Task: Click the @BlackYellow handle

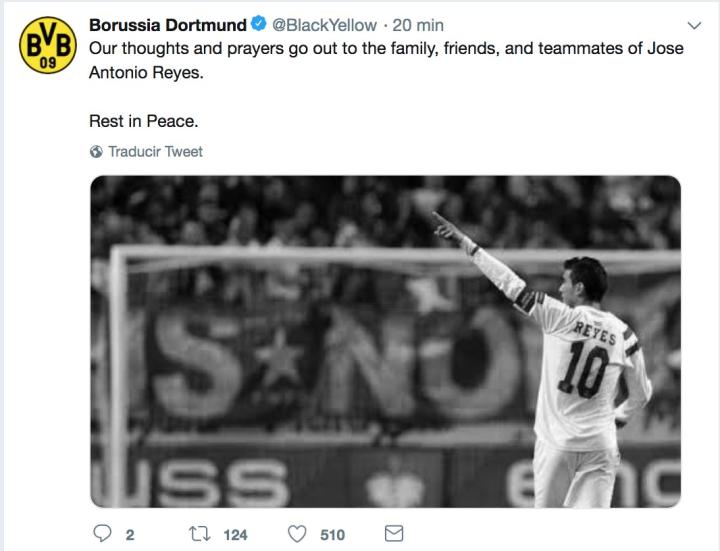Action: (x=324, y=25)
